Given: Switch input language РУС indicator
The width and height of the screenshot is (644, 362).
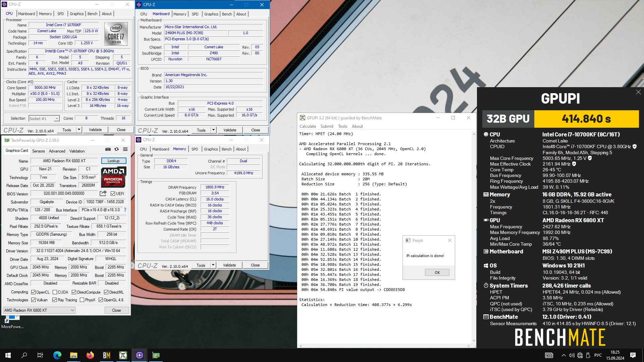Looking at the screenshot, I should pyautogui.click(x=598, y=355).
